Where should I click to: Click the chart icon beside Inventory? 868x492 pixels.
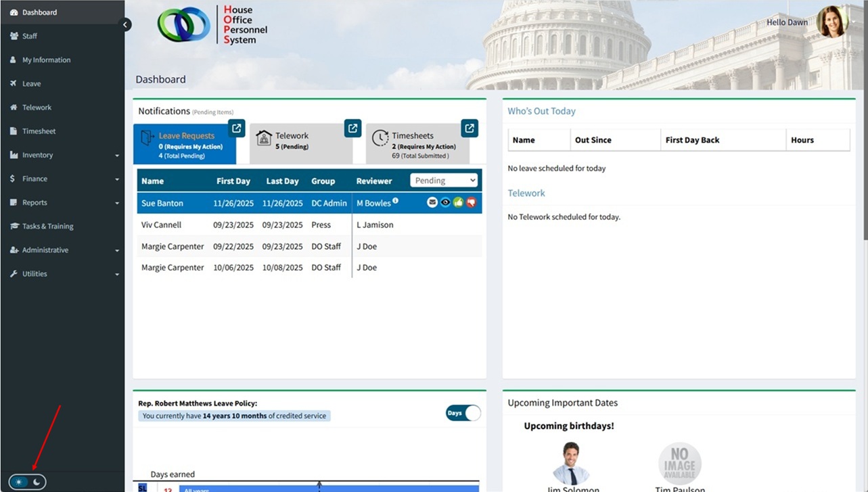14,155
